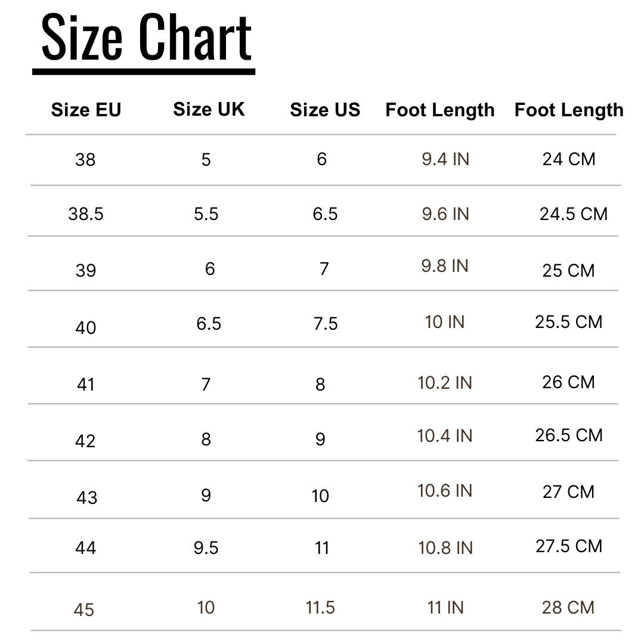The height and width of the screenshot is (644, 644).
Task: Click the UK size 9.5 cell
Action: (206, 548)
